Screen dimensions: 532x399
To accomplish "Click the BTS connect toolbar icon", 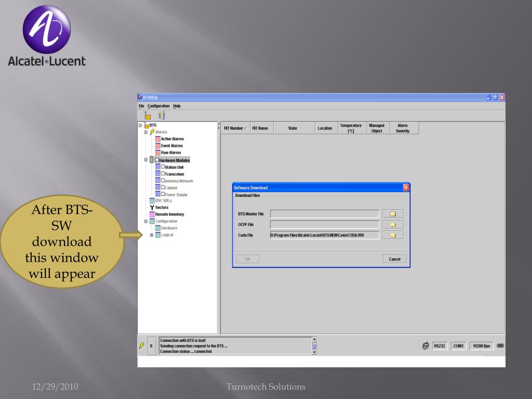I will [x=147, y=116].
